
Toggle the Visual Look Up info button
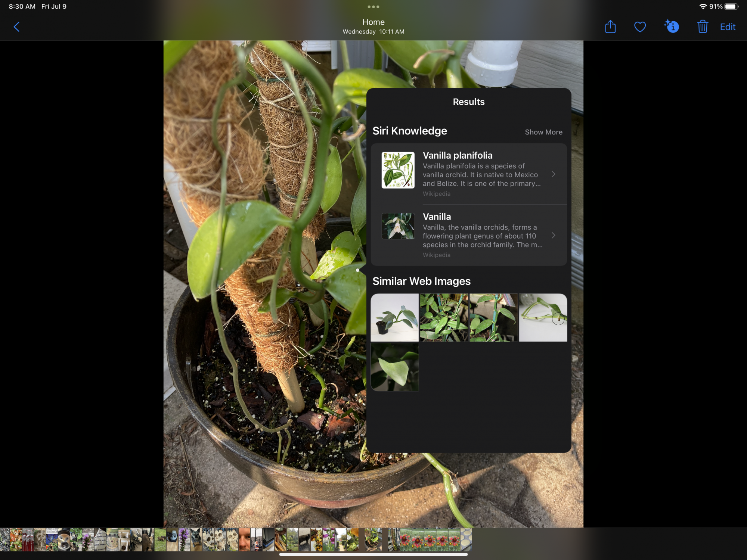click(672, 27)
